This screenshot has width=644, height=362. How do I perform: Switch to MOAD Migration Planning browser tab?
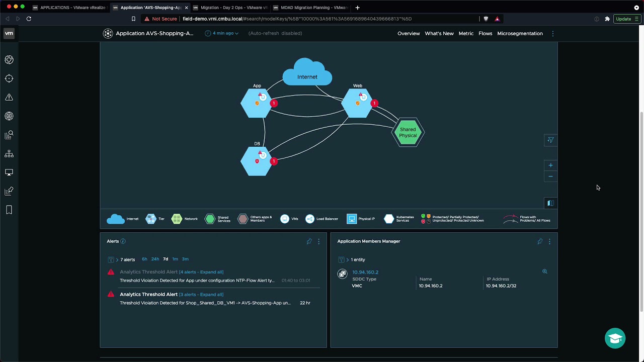click(310, 8)
